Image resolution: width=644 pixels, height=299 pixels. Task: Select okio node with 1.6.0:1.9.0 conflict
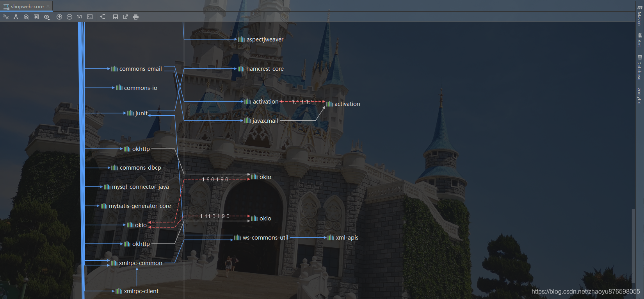(261, 177)
